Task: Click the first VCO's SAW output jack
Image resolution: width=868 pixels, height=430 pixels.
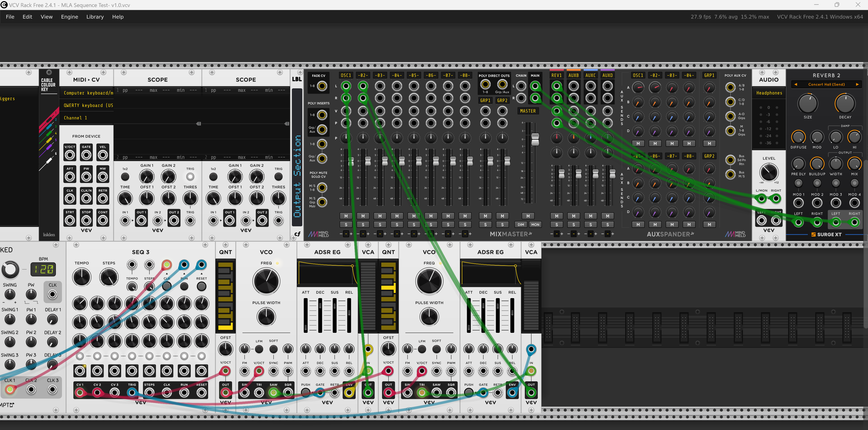Action: click(274, 393)
